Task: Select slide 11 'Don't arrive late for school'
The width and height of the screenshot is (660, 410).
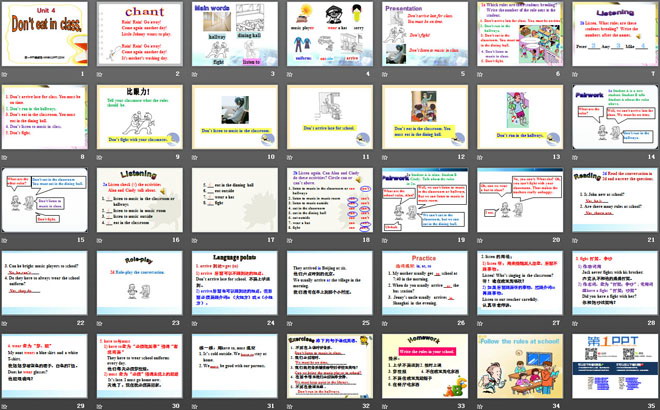Action: click(330, 117)
